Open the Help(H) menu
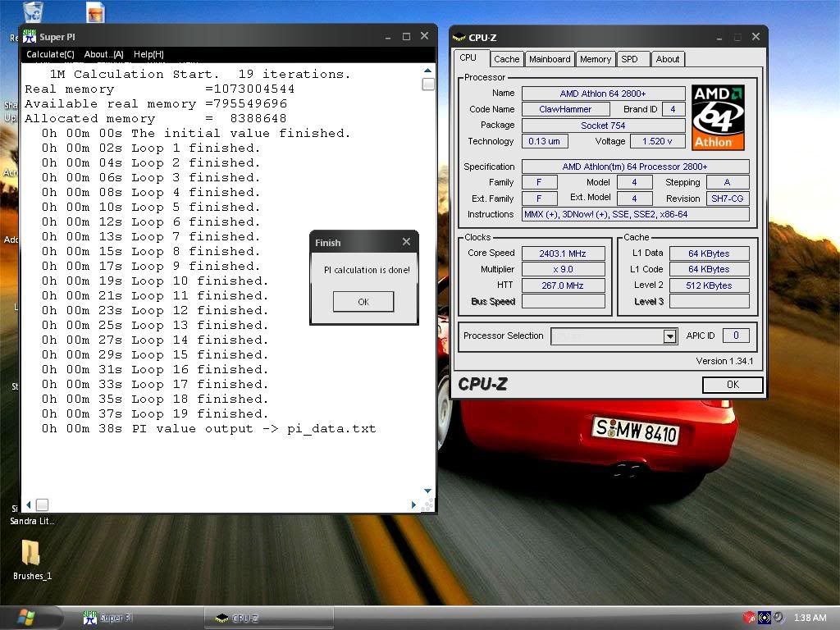The width and height of the screenshot is (840, 630). tap(148, 54)
